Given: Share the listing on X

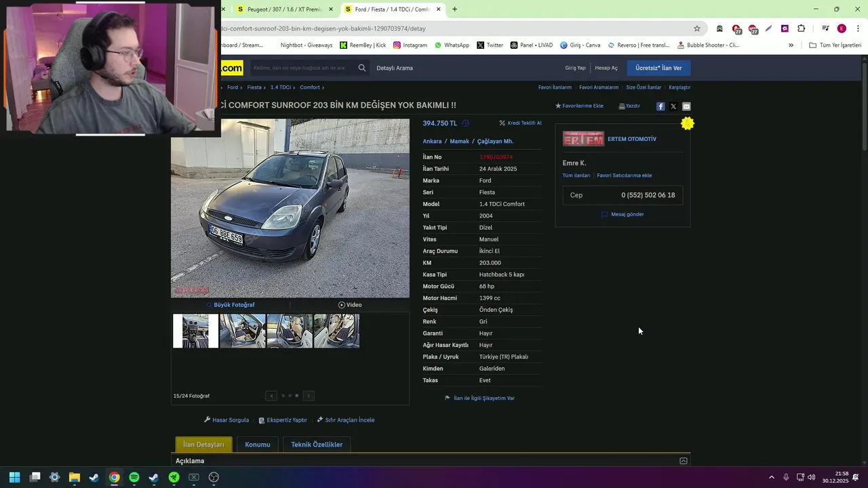Looking at the screenshot, I should [x=673, y=106].
